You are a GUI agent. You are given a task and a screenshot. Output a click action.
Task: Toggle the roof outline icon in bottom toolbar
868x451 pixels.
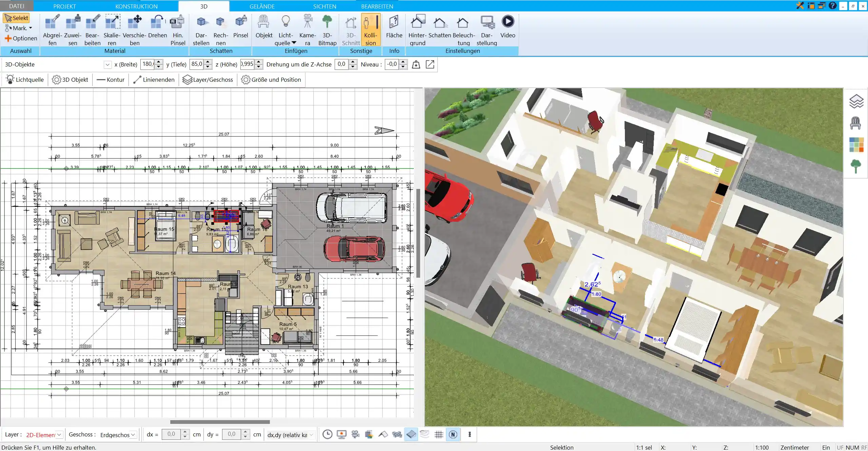coord(383,434)
